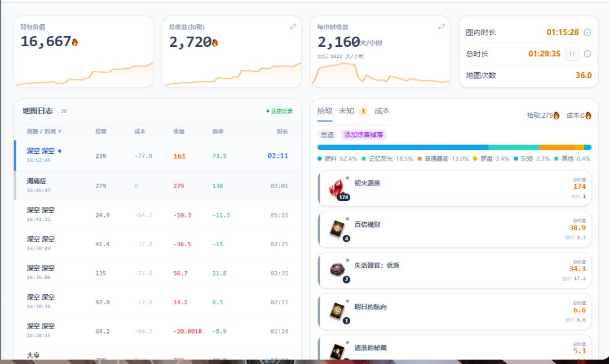The image size is (609, 364).
Task: Click the 拾取 column header
Action: tap(101, 131)
